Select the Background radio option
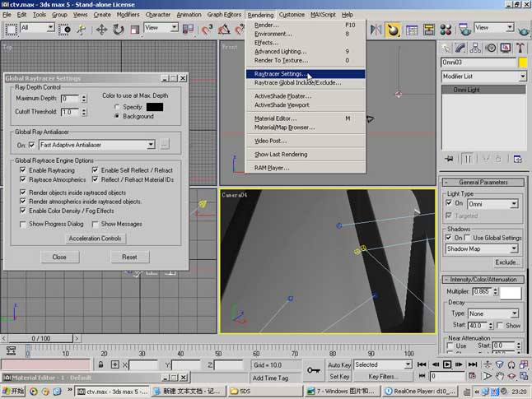This screenshot has height=399, width=532. 117,116
